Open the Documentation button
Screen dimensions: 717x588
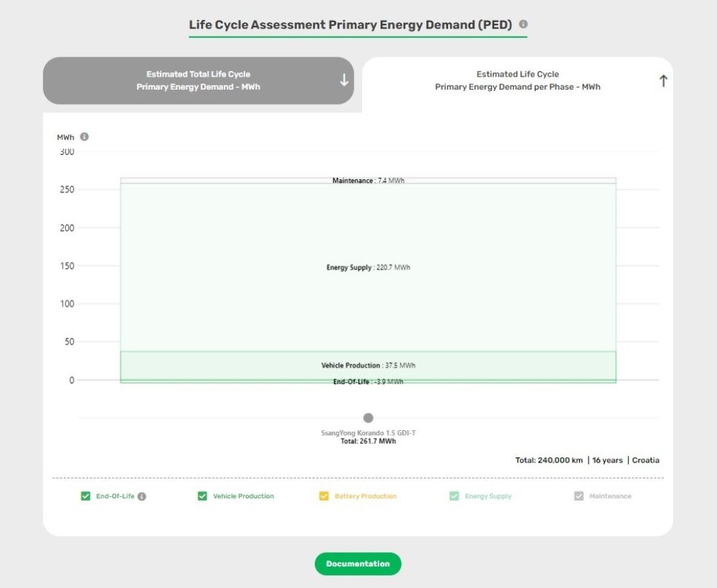[358, 564]
